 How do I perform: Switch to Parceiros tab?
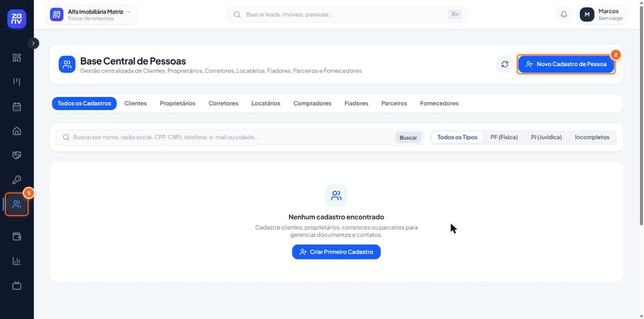(x=394, y=103)
